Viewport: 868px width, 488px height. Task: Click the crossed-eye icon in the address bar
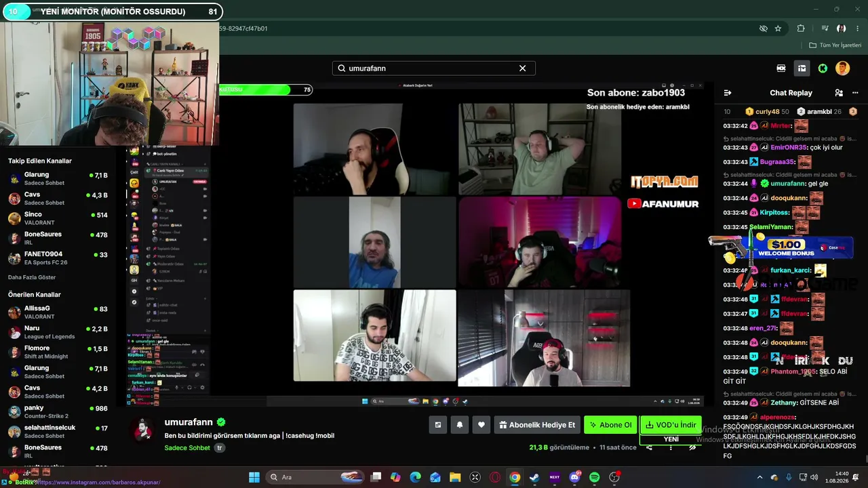point(763,28)
